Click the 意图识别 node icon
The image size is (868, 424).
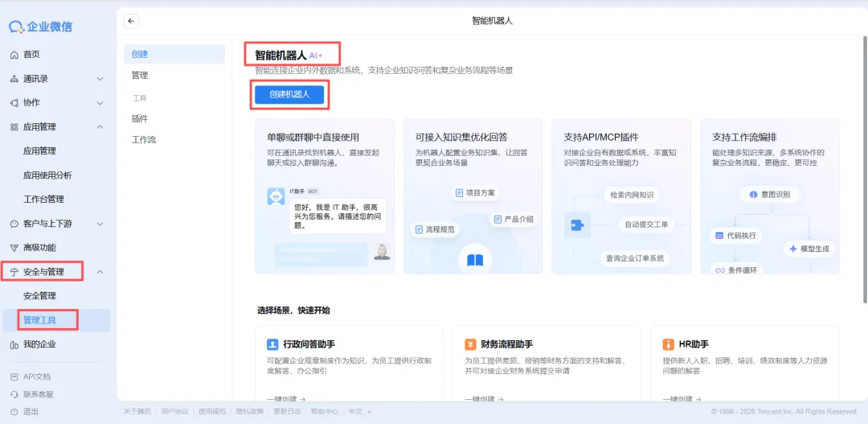click(x=753, y=194)
